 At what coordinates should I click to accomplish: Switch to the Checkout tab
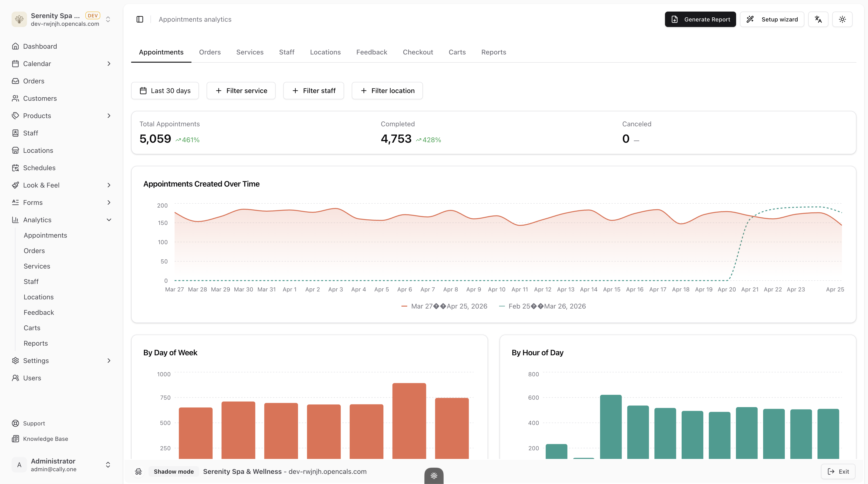tap(418, 52)
